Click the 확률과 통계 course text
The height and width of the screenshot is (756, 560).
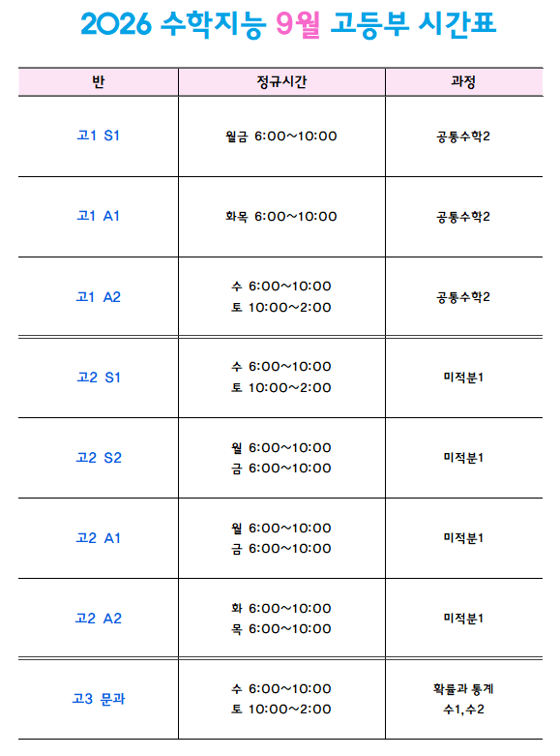(463, 689)
